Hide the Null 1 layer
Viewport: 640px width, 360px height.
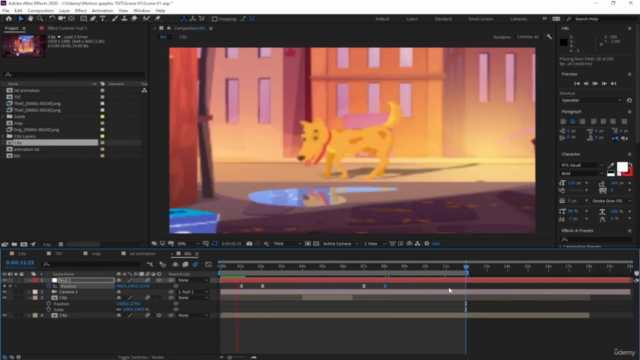tap(4, 280)
